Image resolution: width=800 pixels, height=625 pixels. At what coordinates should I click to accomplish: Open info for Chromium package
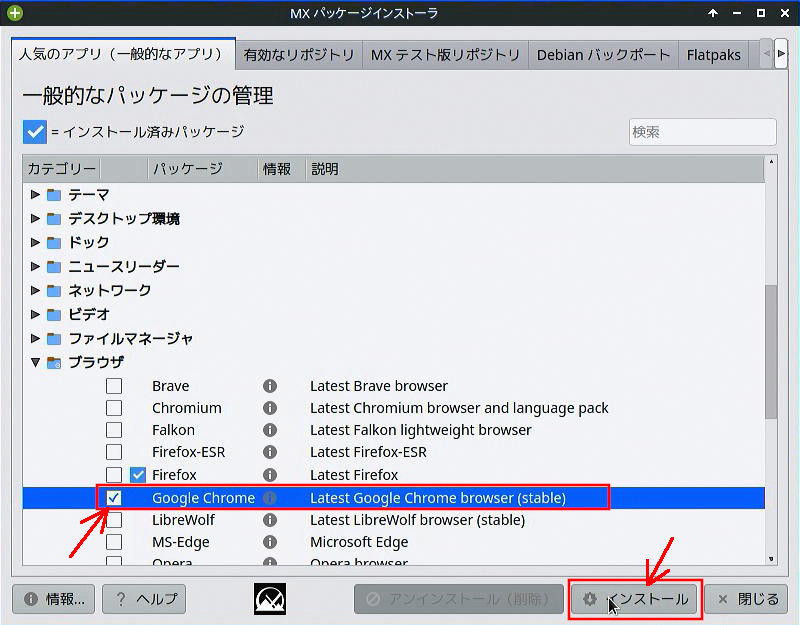270,408
